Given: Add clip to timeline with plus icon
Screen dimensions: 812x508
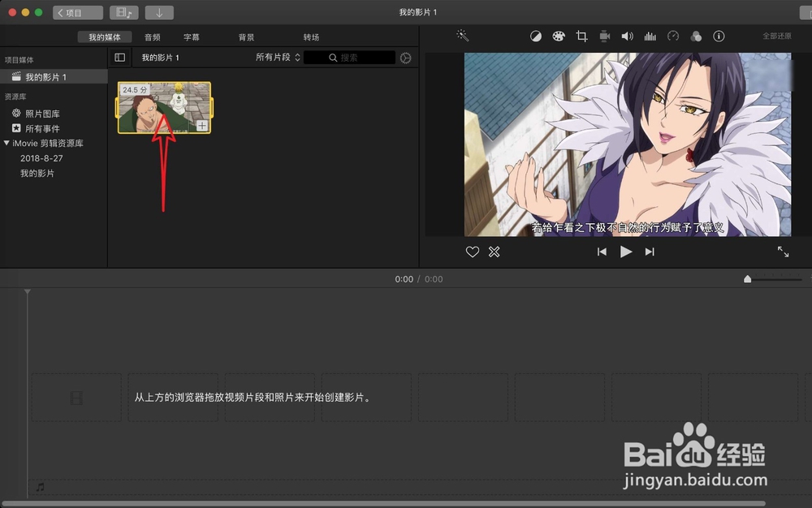Looking at the screenshot, I should pos(202,125).
